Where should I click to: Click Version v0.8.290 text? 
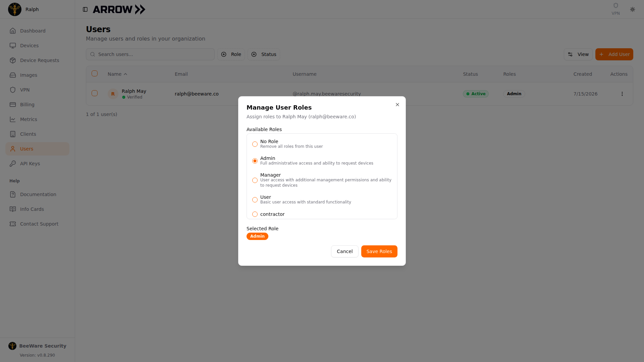[x=37, y=355]
